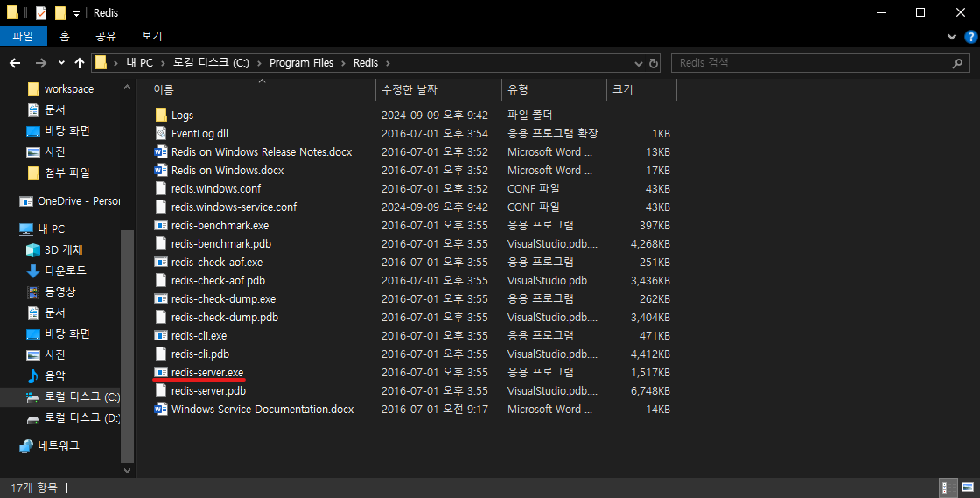Click 로컬 디스크 (C:) in the address bar
980x498 pixels.
[211, 63]
